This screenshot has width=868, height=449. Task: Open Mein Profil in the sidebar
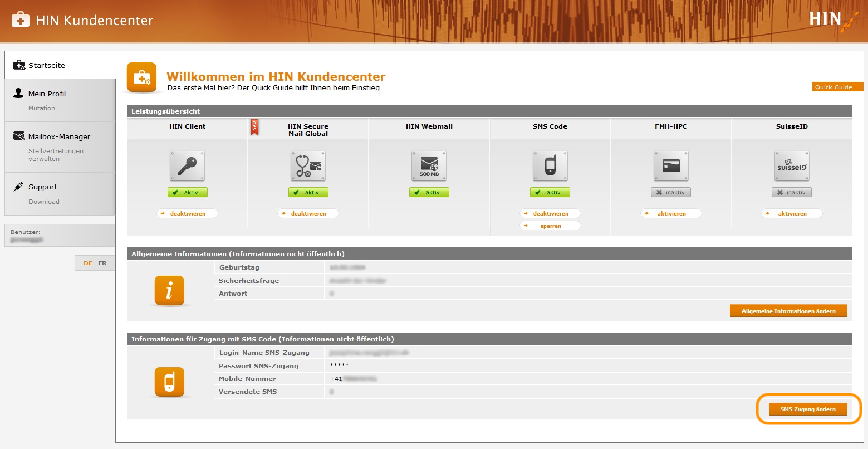[47, 94]
